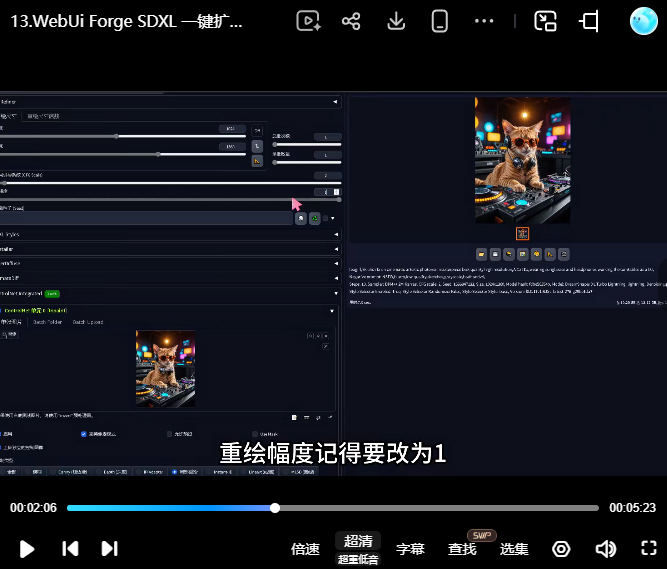Click the orange ruler icon beside height slider

(257, 161)
